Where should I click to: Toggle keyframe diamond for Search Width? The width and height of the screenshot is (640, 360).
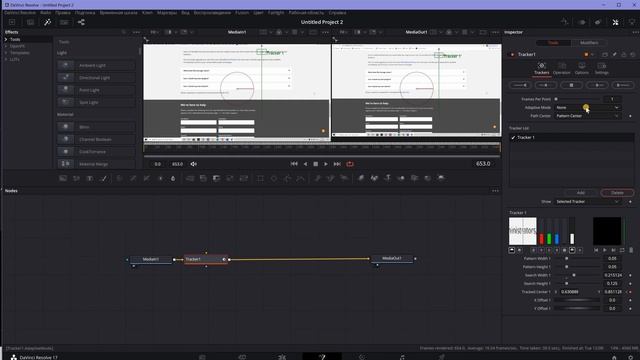tap(630, 275)
